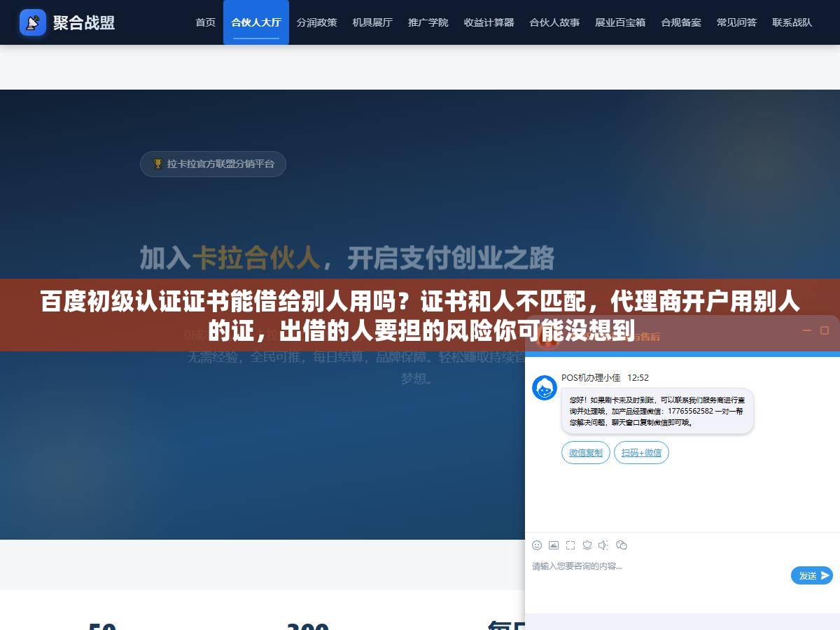Click the send image icon in chat

click(x=554, y=545)
